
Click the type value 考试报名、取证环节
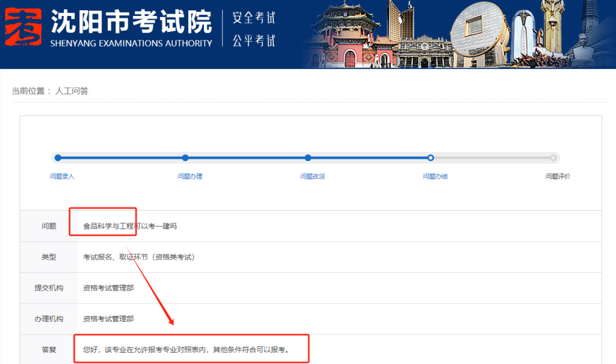139,257
